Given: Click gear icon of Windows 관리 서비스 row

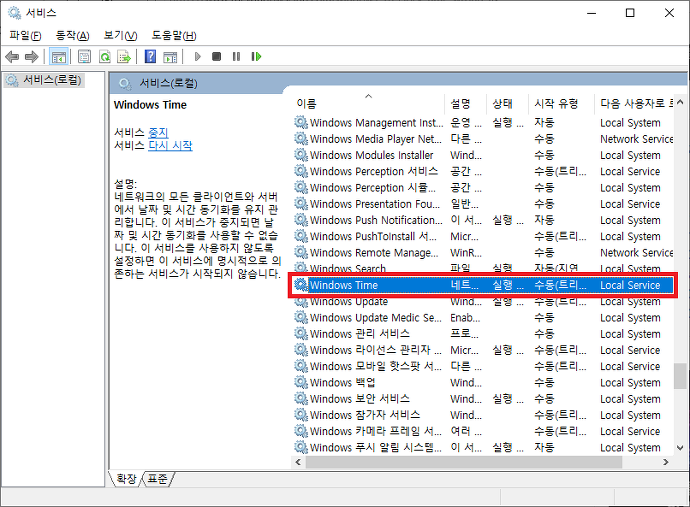Looking at the screenshot, I should coord(301,334).
